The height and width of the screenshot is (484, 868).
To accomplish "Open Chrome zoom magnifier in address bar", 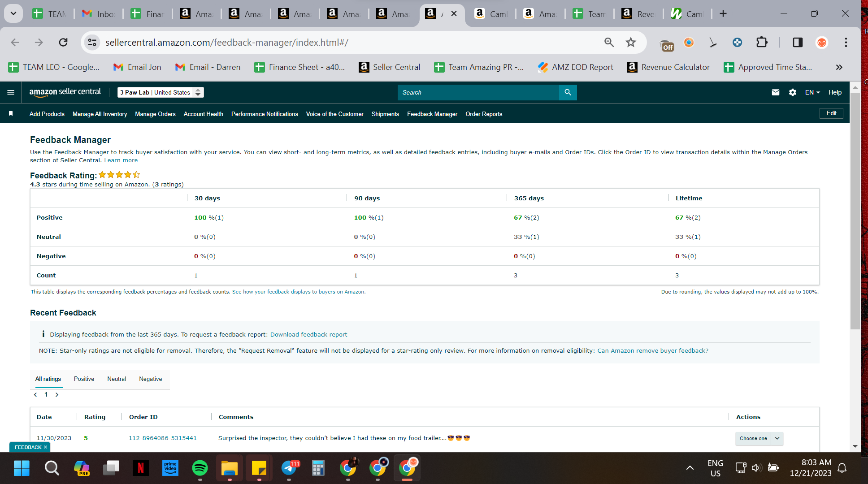I will click(x=609, y=42).
